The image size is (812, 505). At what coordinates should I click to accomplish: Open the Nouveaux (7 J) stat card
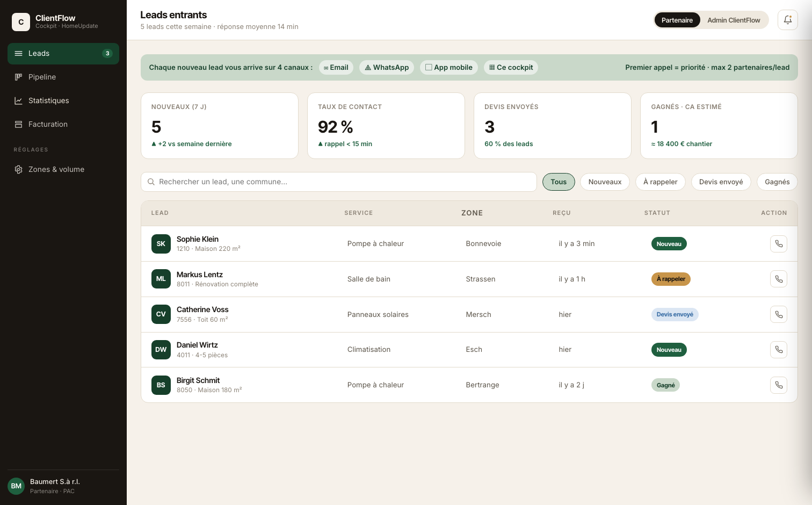coord(220,126)
